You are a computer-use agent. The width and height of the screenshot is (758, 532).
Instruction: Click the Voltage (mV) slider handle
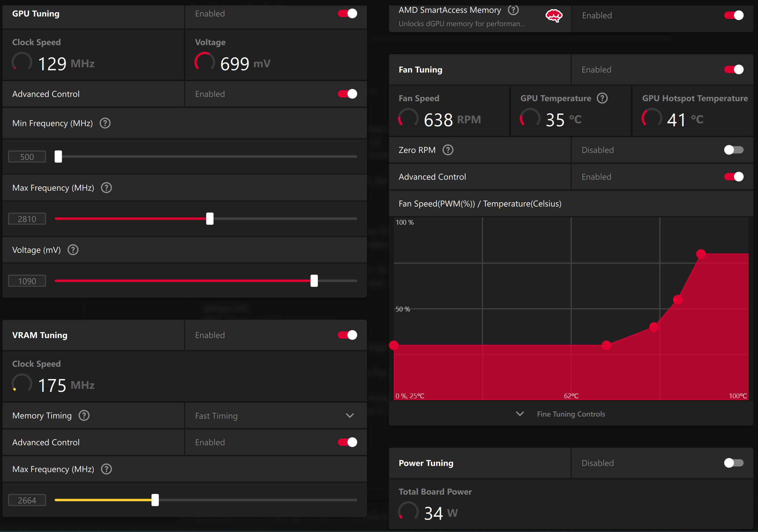point(314,281)
